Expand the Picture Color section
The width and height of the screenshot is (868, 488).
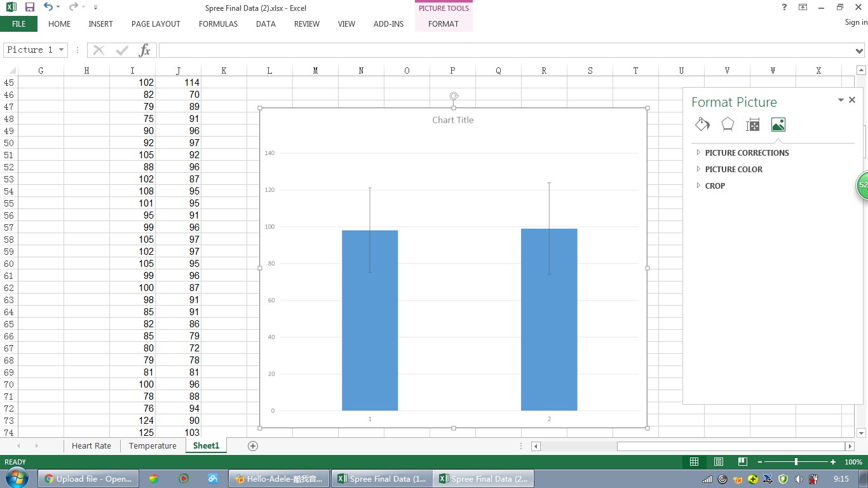pyautogui.click(x=733, y=169)
